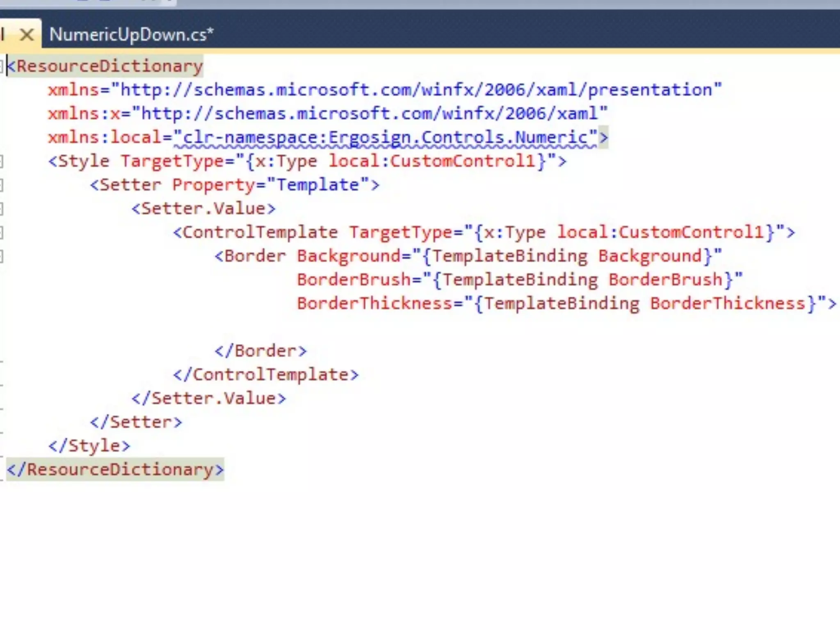Click the closing ResourceDictionary tag
840x630 pixels.
[115, 470]
